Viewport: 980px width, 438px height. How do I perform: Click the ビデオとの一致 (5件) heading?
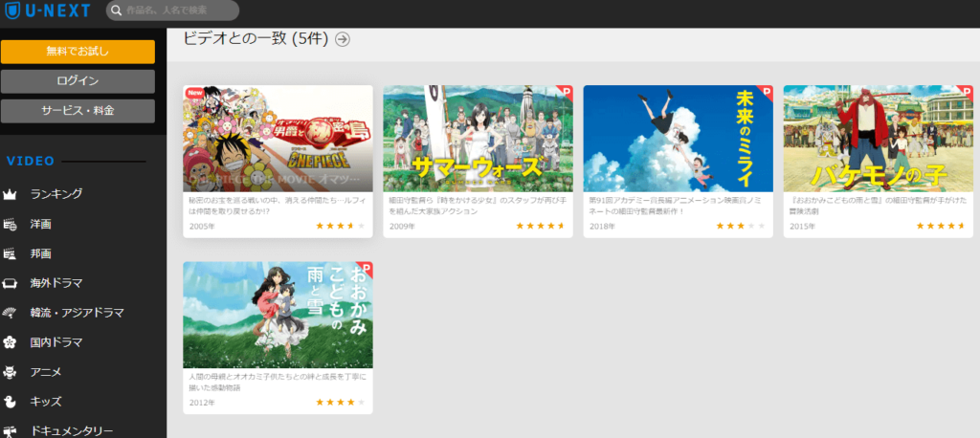[256, 39]
